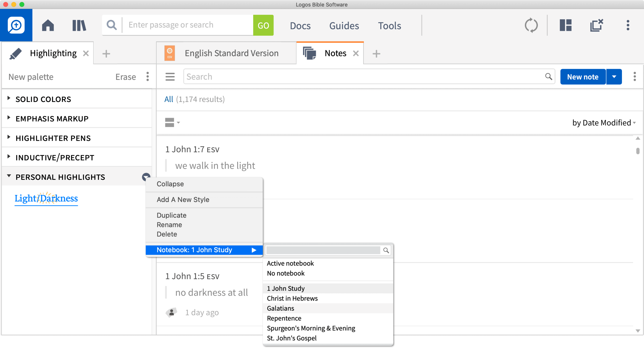Screen dimensions: 644x348
Task: Close the Notes tab
Action: (x=356, y=53)
